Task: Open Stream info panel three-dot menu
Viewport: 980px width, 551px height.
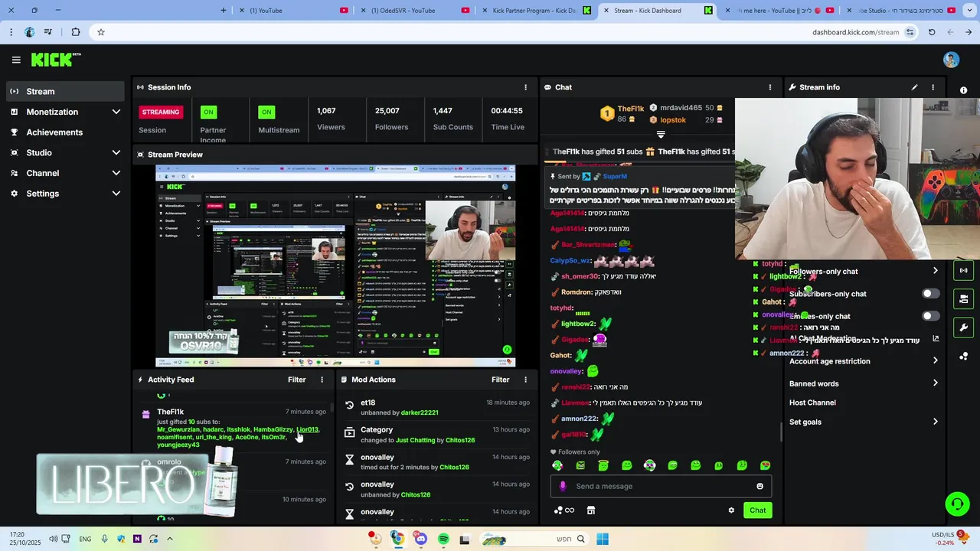Action: coord(933,87)
